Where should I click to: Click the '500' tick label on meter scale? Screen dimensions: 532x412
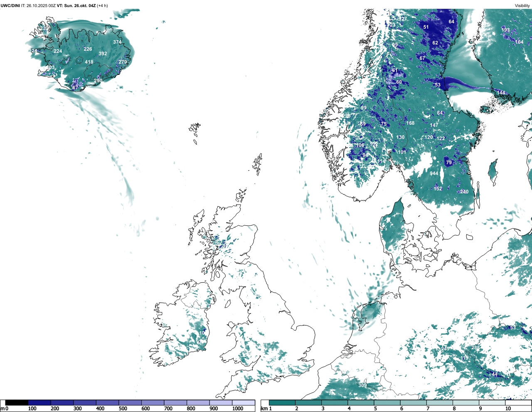click(123, 409)
